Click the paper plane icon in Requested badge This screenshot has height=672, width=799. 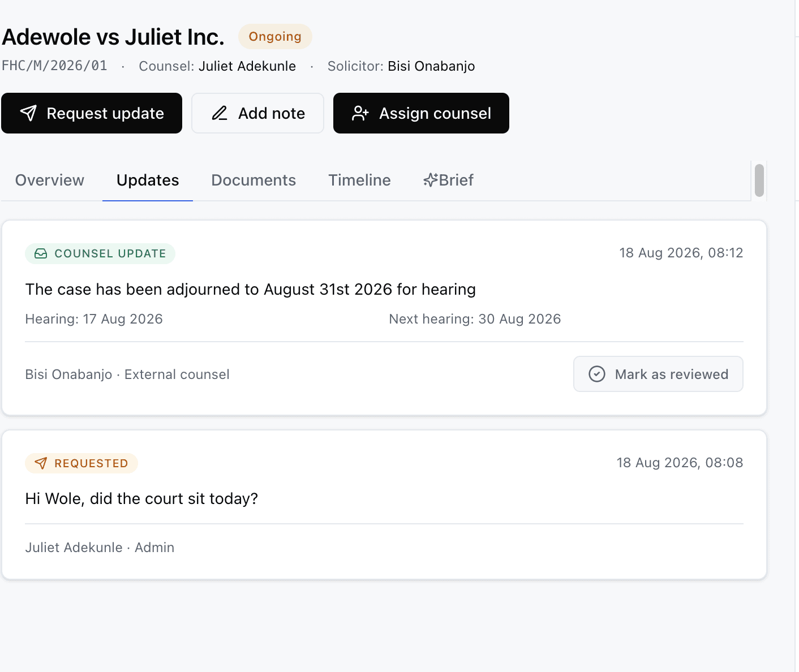click(x=41, y=463)
